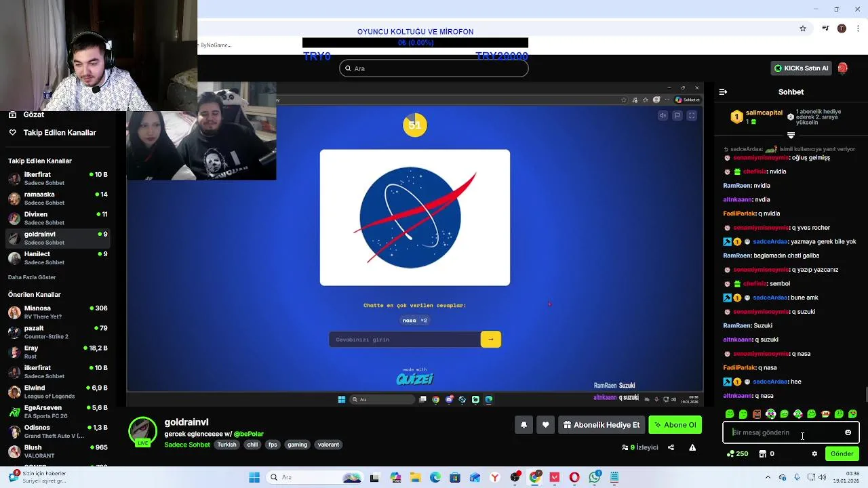
Task: Open Divixen channel in sidebar
Action: pyautogui.click(x=58, y=218)
